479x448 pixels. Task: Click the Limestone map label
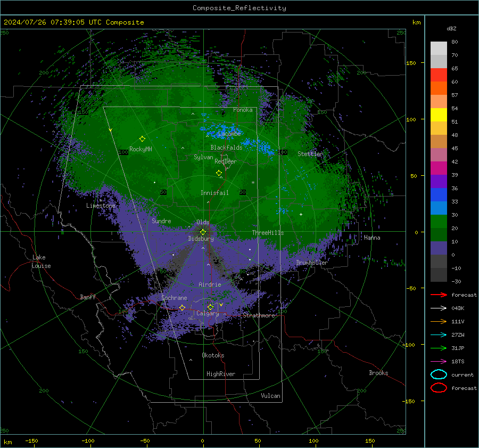pyautogui.click(x=101, y=206)
